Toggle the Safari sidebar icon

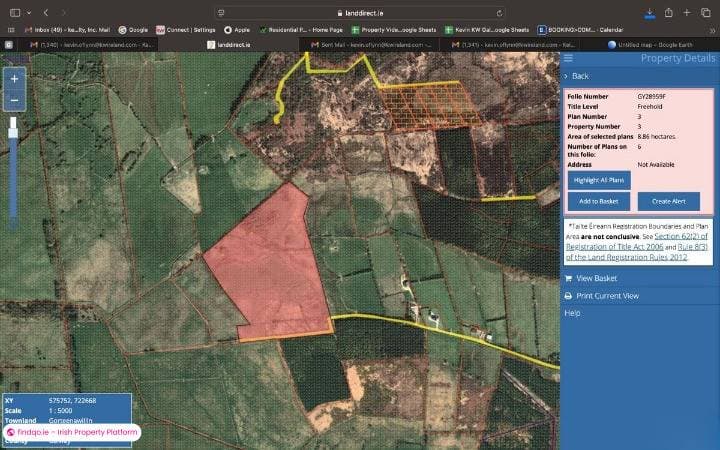click(15, 13)
